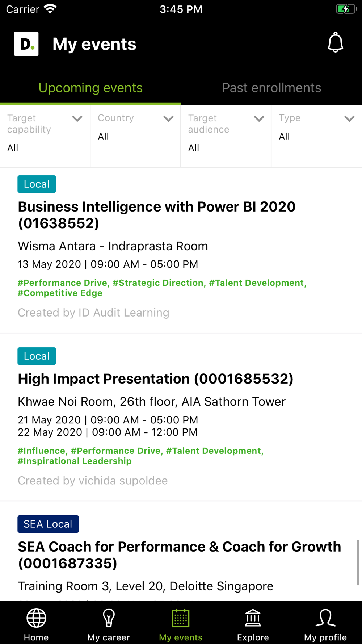Expand the Target audience filter
Image resolution: width=362 pixels, height=644 pixels.
pos(226,136)
